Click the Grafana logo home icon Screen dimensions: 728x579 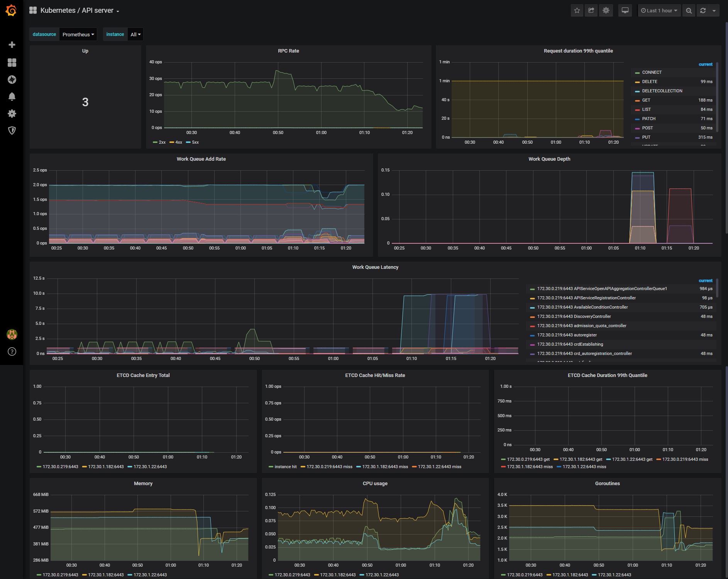11,10
